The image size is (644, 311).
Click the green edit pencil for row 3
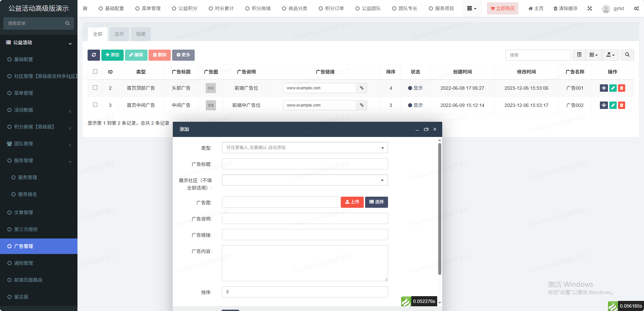point(613,105)
